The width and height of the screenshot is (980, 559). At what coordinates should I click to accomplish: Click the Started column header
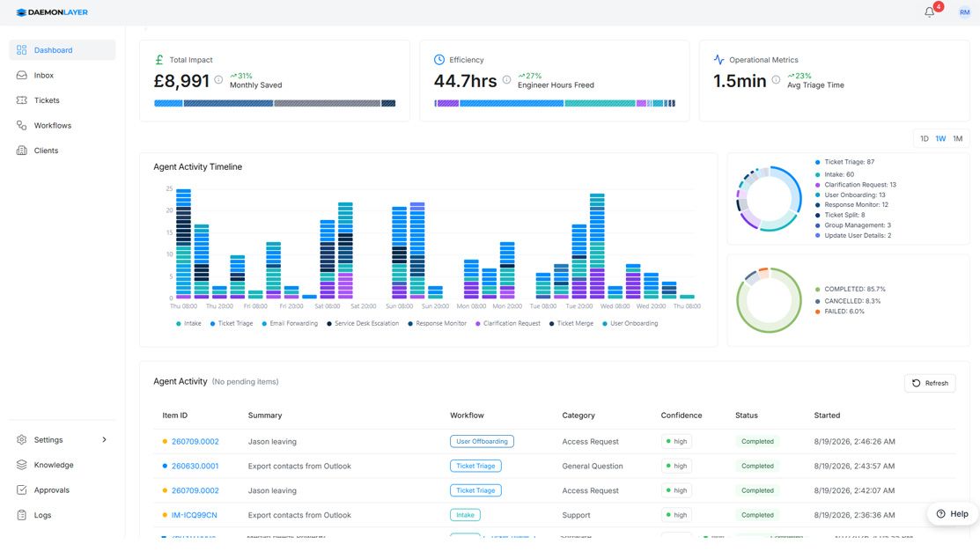(827, 416)
